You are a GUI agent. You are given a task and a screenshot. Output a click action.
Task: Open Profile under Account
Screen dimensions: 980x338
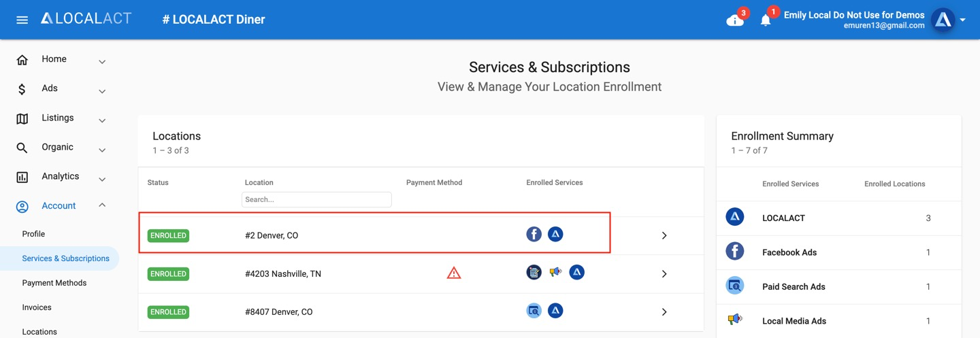(x=33, y=234)
